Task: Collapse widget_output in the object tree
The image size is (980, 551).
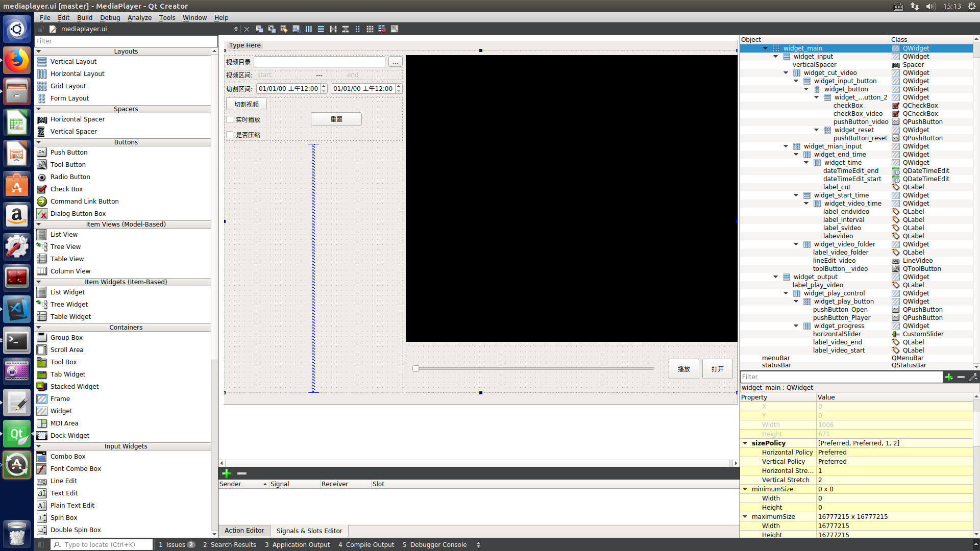Action: 776,277
